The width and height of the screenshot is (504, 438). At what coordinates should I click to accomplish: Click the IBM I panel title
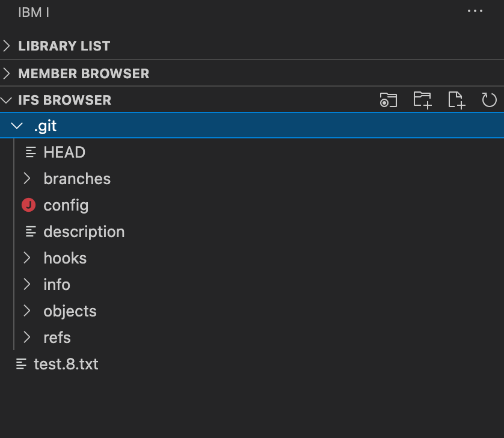pyautogui.click(x=34, y=13)
